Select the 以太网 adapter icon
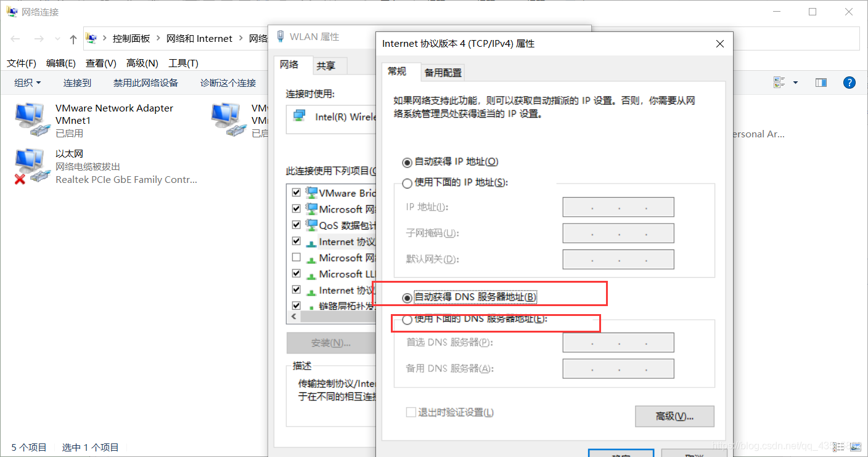This screenshot has width=868, height=457. coord(32,166)
